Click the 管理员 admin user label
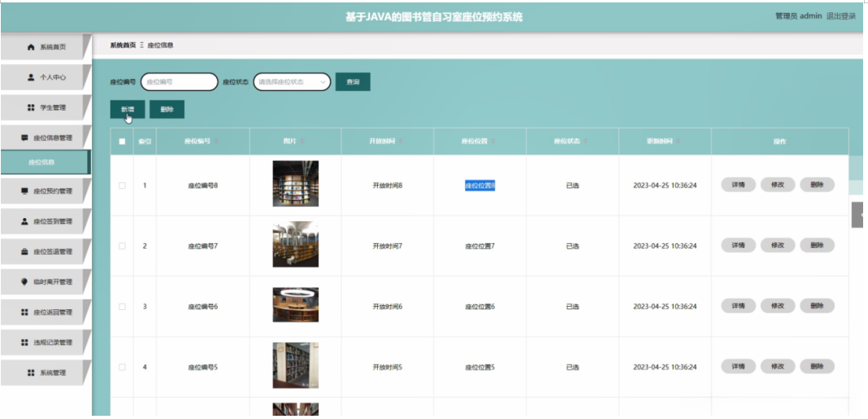Viewport: 868px width, 419px height. coord(798,16)
